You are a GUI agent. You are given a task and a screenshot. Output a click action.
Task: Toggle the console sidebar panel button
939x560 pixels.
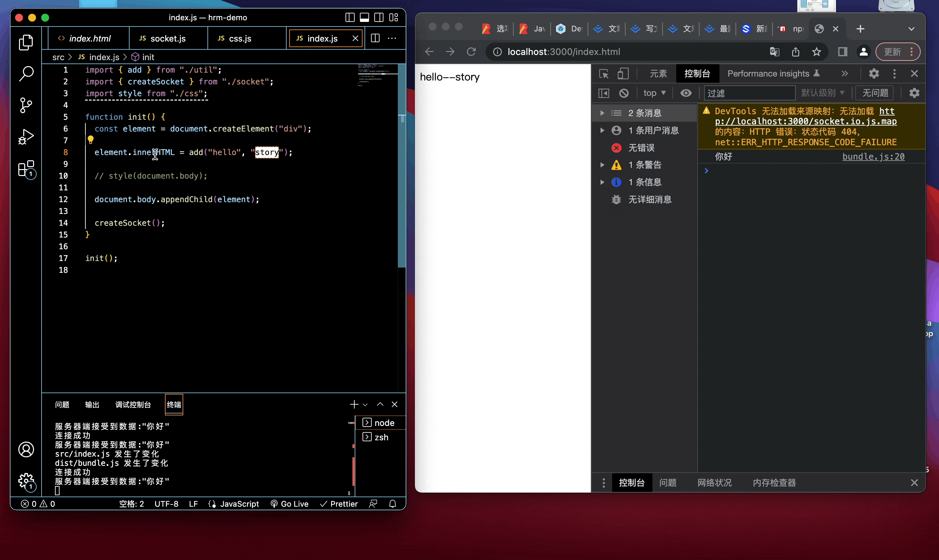click(604, 93)
